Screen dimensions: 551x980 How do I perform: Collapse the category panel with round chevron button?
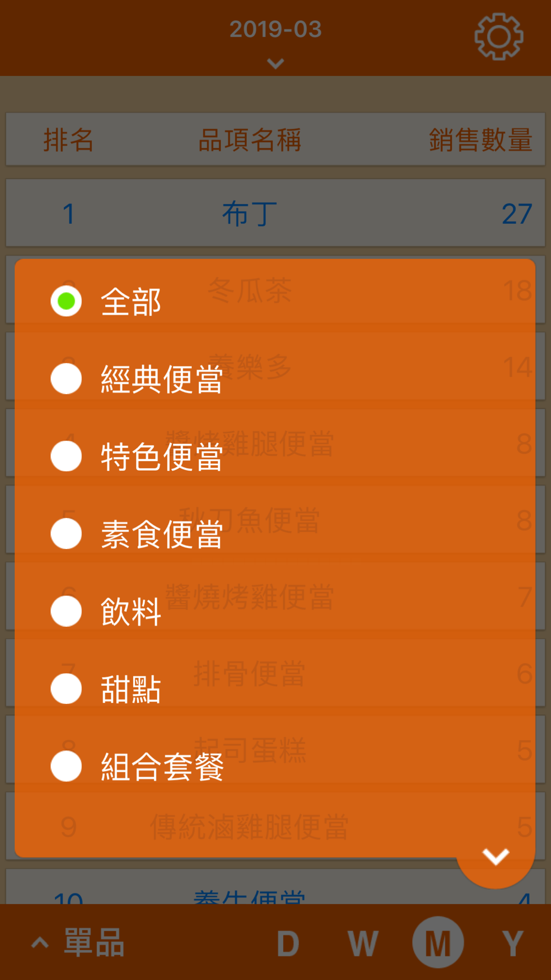(x=495, y=856)
